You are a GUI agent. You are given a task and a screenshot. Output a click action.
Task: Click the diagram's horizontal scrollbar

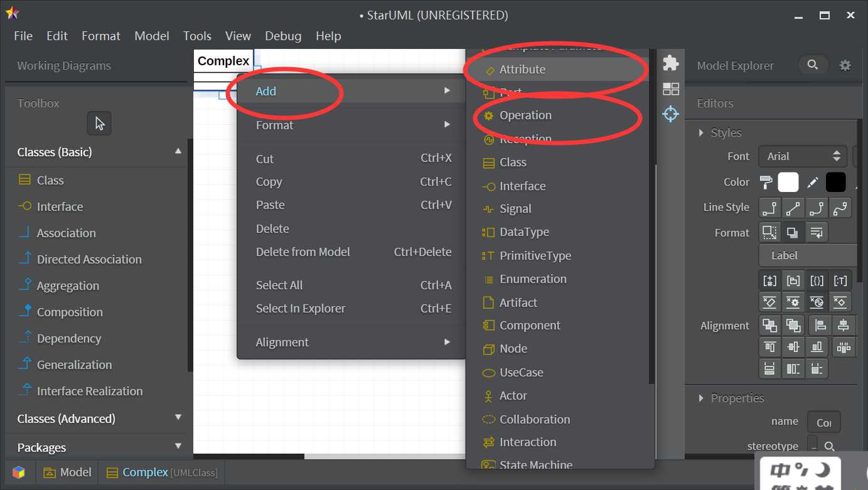click(329, 456)
